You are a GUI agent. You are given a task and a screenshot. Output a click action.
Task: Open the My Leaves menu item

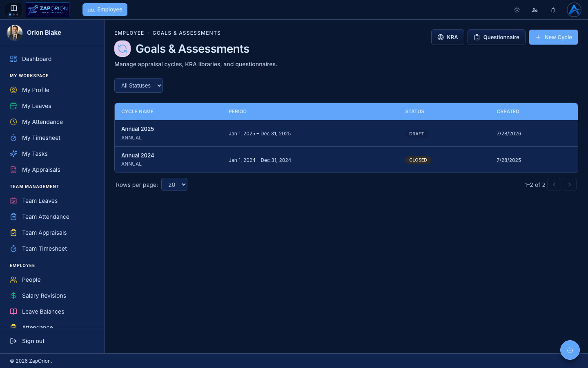pos(52,106)
